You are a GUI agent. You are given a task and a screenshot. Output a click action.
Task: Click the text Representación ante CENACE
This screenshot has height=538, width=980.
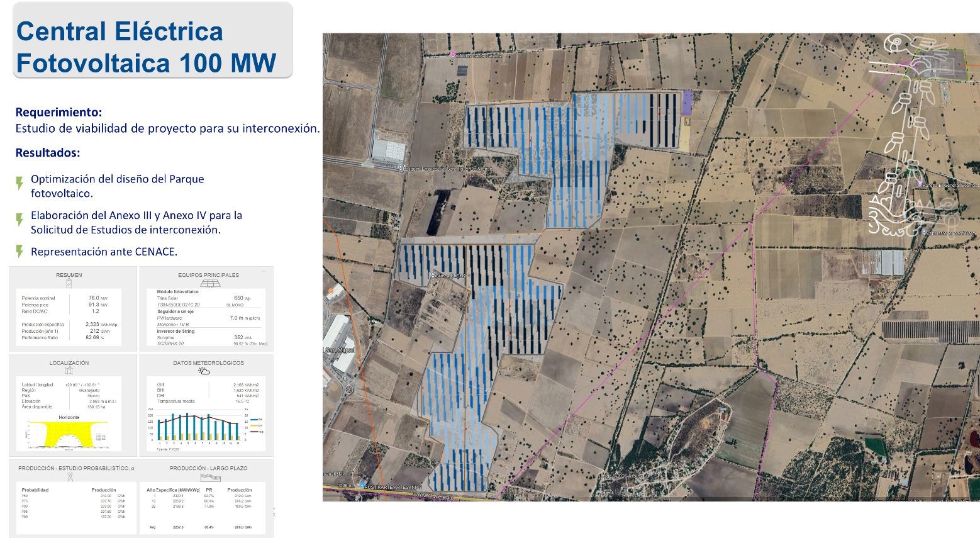tap(104, 252)
